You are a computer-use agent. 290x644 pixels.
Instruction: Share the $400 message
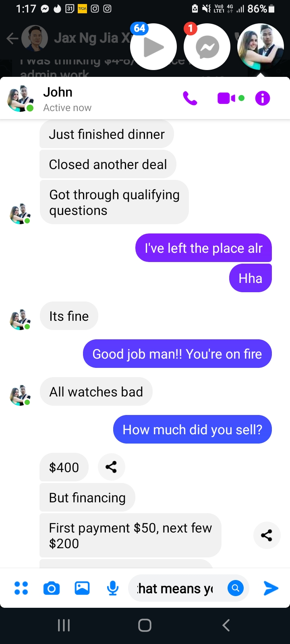[x=111, y=467]
